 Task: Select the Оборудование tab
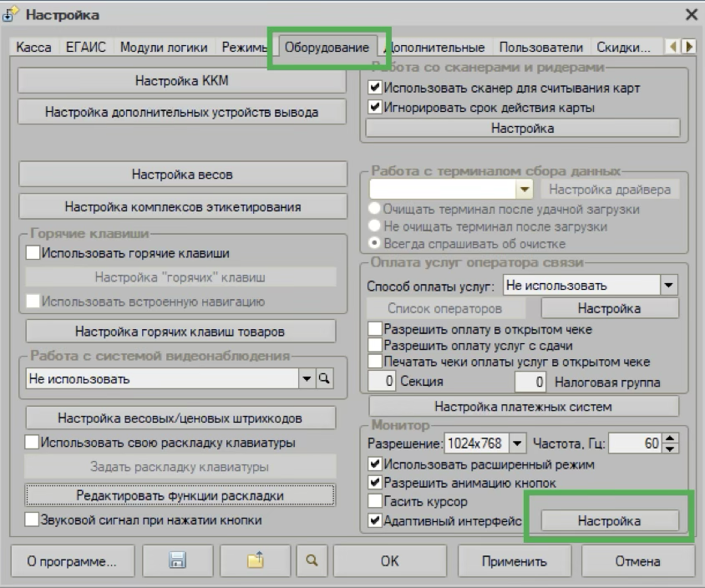coord(327,48)
